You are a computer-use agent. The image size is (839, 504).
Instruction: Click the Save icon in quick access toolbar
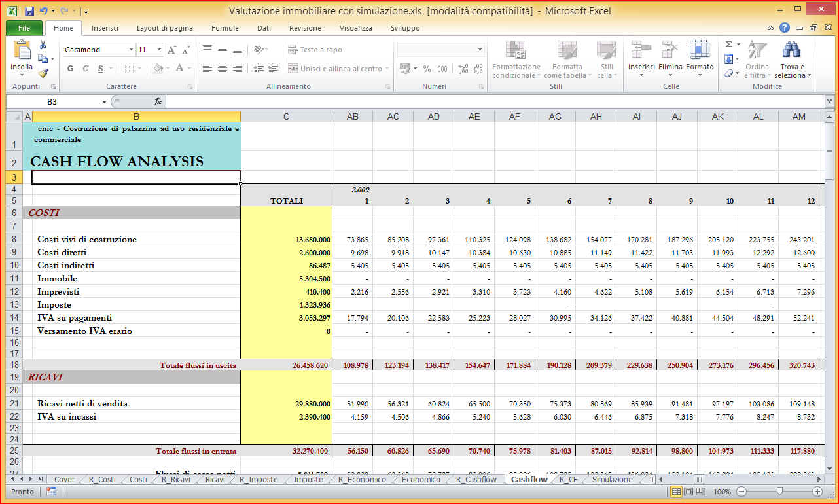(29, 11)
